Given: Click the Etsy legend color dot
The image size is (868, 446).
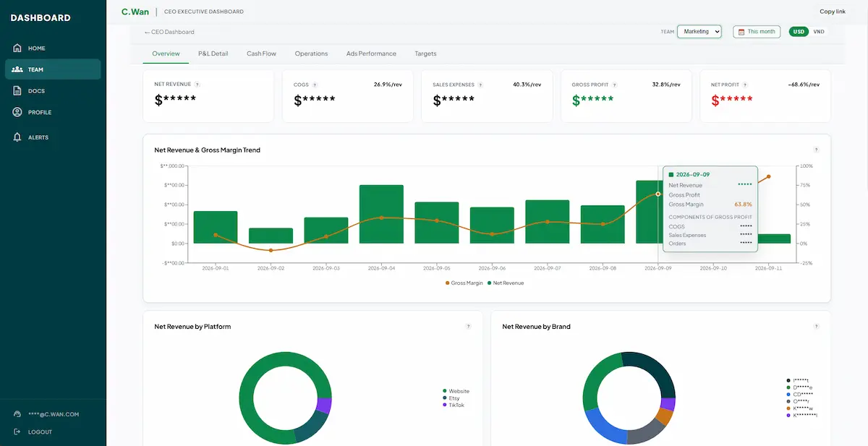Looking at the screenshot, I should (444, 398).
